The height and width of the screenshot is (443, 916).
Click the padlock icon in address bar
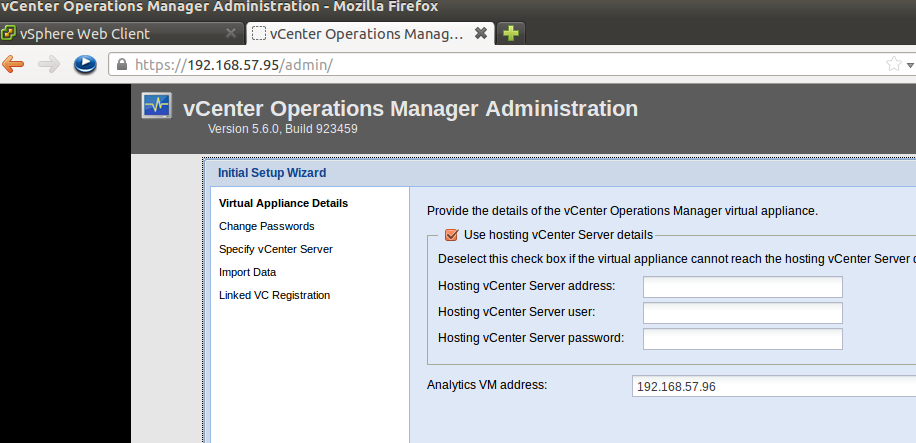point(122,65)
